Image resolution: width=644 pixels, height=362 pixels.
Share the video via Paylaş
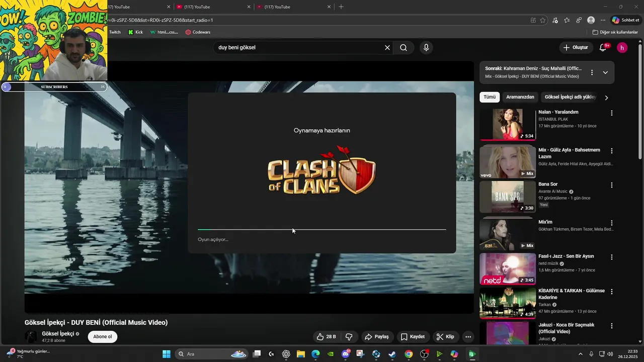coord(377,336)
